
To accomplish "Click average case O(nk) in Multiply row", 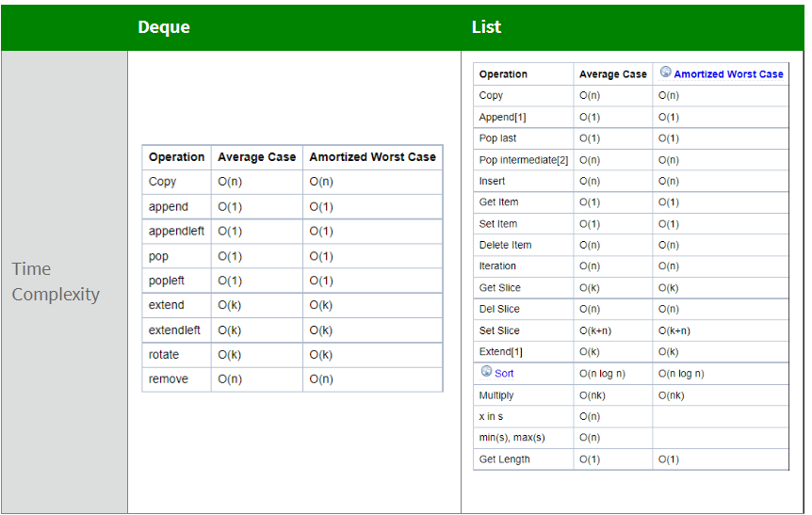I will [x=592, y=395].
